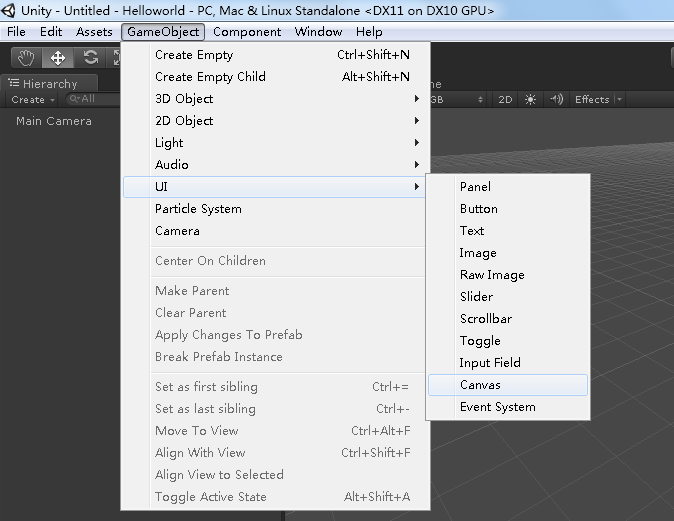Viewport: 674px width, 521px height.
Task: Open the scene render mode dropdown
Action: coord(458,100)
